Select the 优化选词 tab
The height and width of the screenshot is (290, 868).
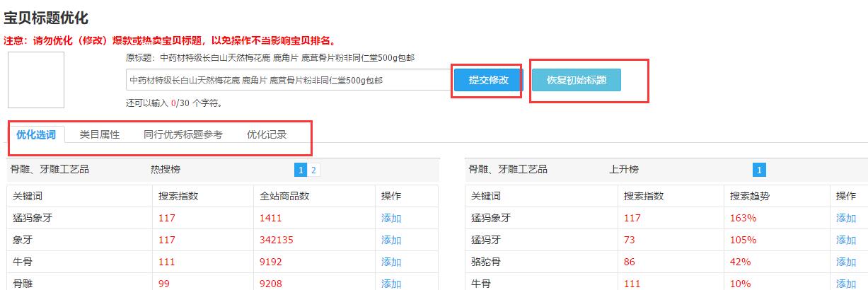click(x=36, y=134)
